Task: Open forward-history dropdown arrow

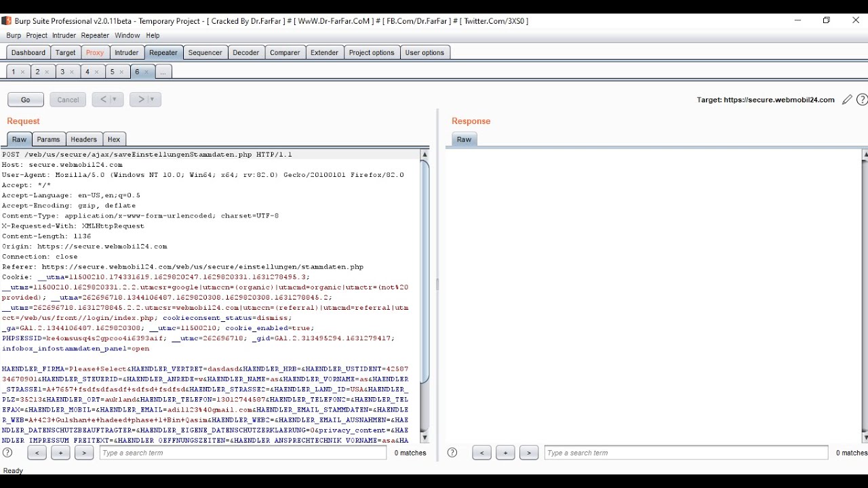Action: 153,100
